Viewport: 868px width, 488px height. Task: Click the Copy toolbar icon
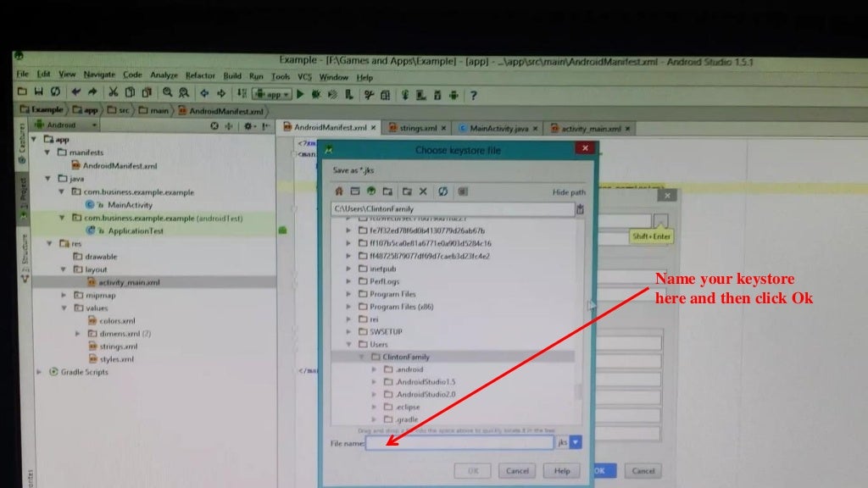[x=130, y=92]
